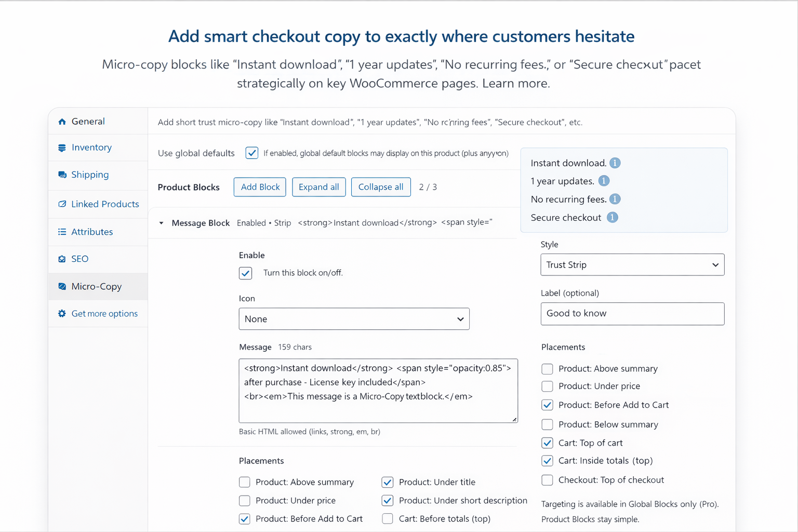The width and height of the screenshot is (798, 532).
Task: Click the Attributes list icon
Action: click(62, 232)
